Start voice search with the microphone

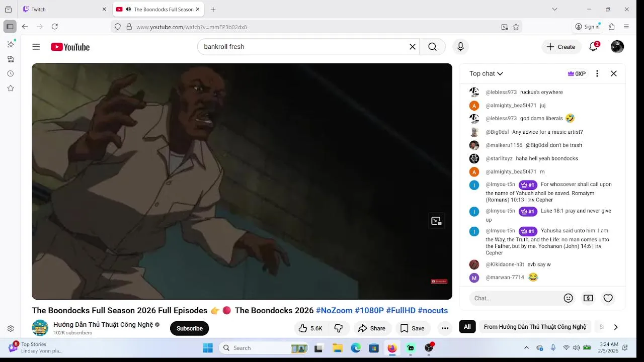[460, 47]
